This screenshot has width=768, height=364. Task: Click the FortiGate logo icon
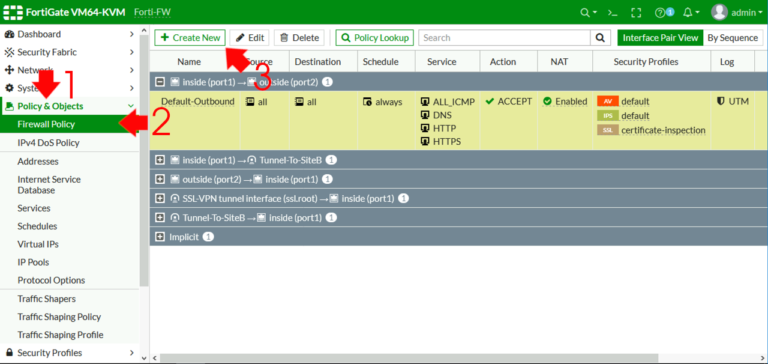click(x=13, y=12)
